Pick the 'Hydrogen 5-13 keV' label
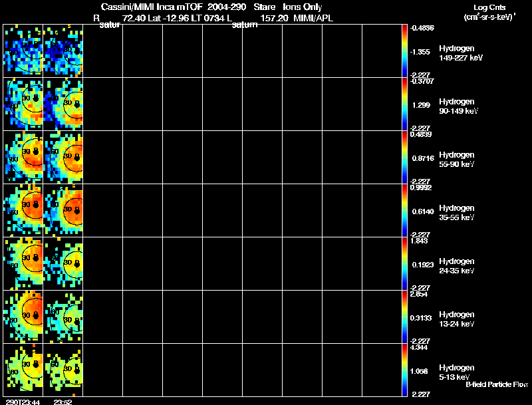This screenshot has width=532, height=405. tap(457, 372)
